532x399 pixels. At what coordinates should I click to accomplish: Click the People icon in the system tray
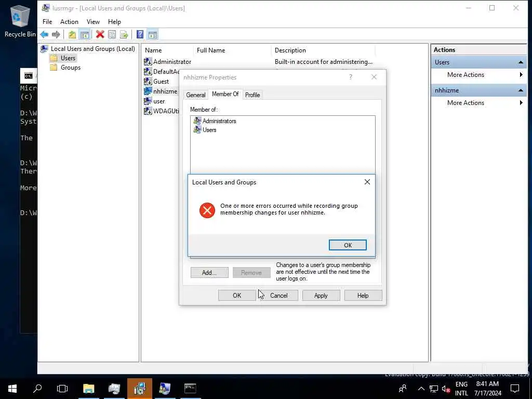pos(403,389)
